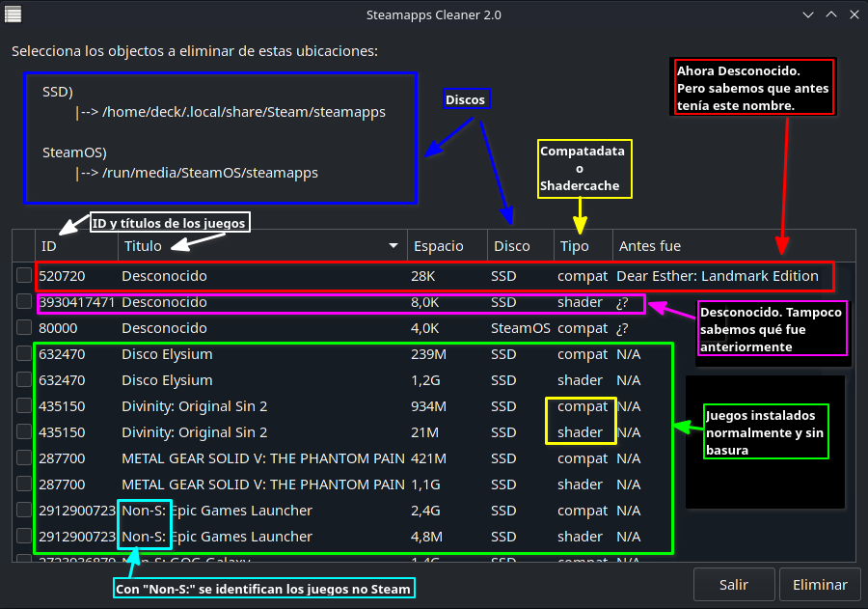This screenshot has width=868, height=609.
Task: Tick checkbox for ID 80000 row
Action: 24,327
